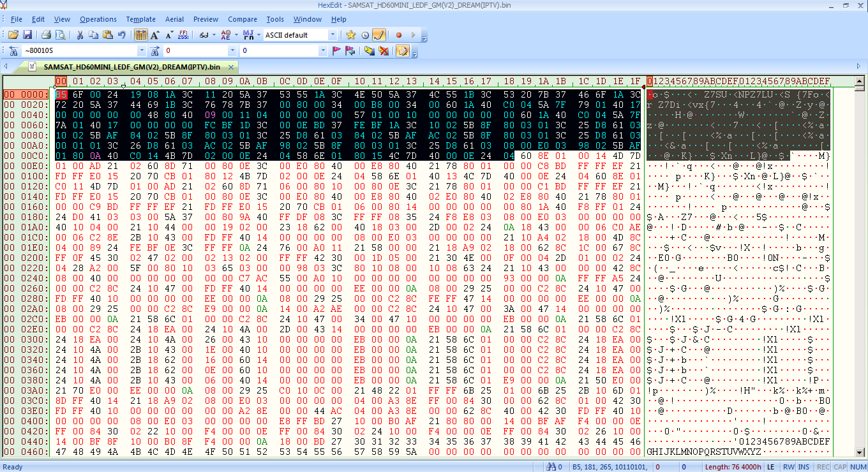
Task: Click the B5, 181, 265 value status field
Action: (610, 467)
